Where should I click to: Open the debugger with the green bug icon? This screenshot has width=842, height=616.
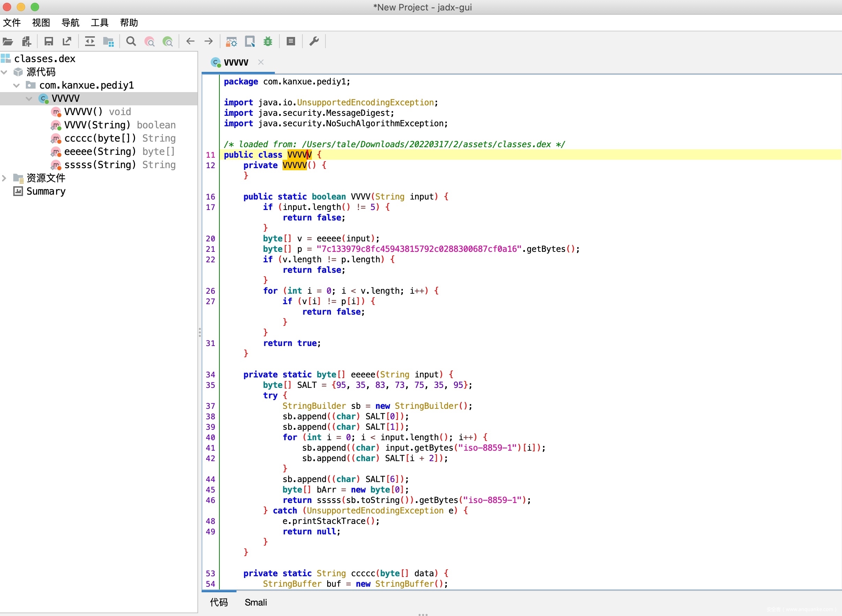tap(268, 42)
